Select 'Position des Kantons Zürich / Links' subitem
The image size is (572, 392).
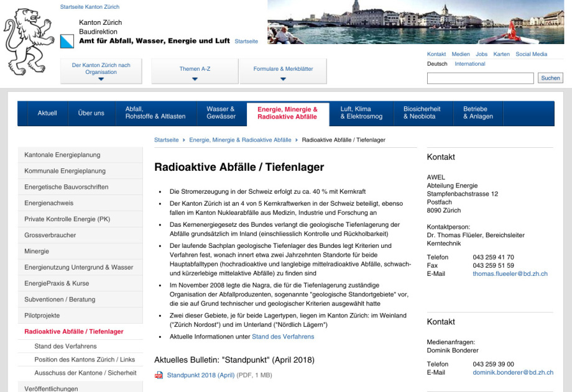click(x=85, y=360)
